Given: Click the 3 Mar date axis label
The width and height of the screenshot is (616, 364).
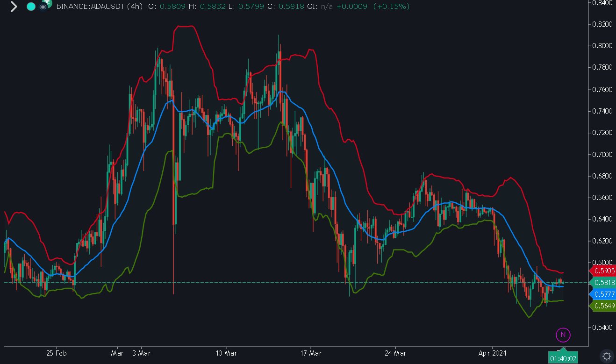Looking at the screenshot, I should pos(141,353).
